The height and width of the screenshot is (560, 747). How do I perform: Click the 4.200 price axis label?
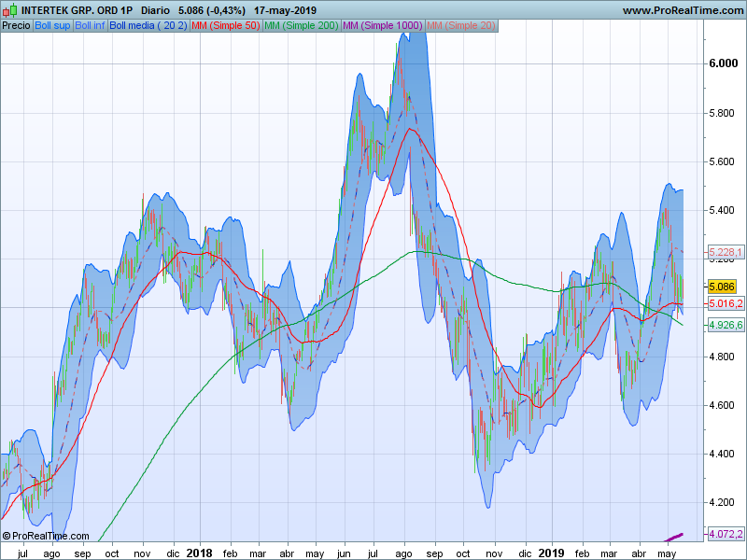click(721, 502)
